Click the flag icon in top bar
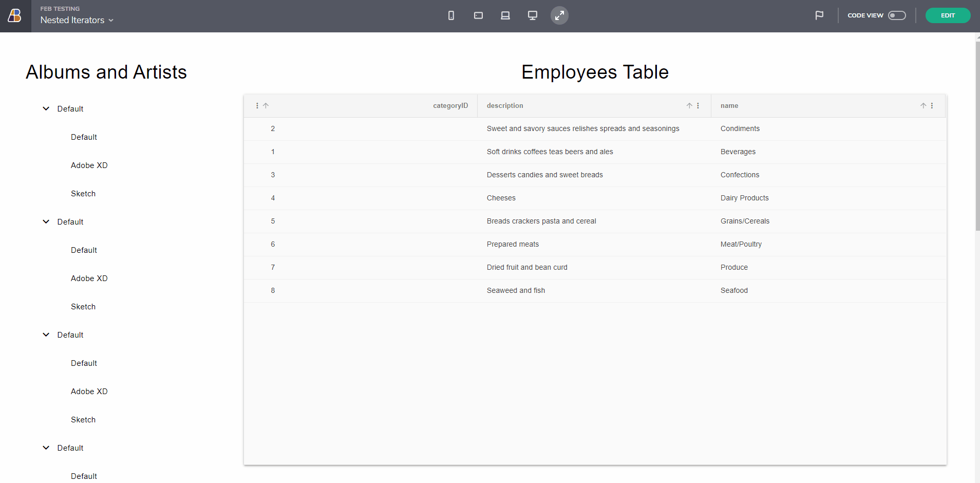The image size is (980, 483). point(819,15)
